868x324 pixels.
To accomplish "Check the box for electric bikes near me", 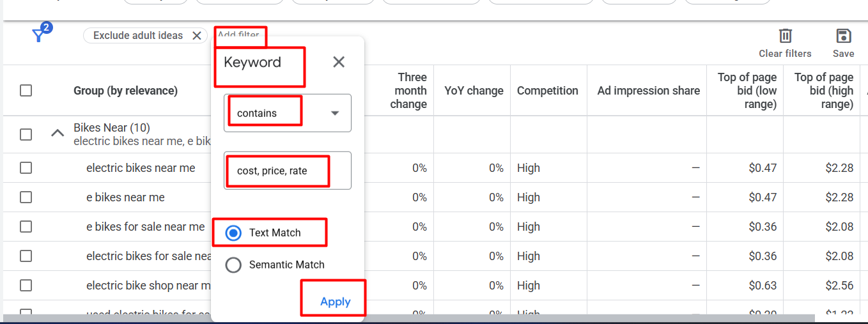I will (x=26, y=168).
